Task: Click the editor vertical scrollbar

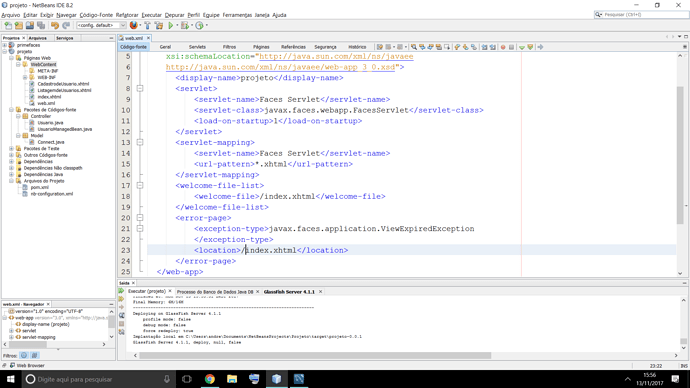Action: click(680, 155)
